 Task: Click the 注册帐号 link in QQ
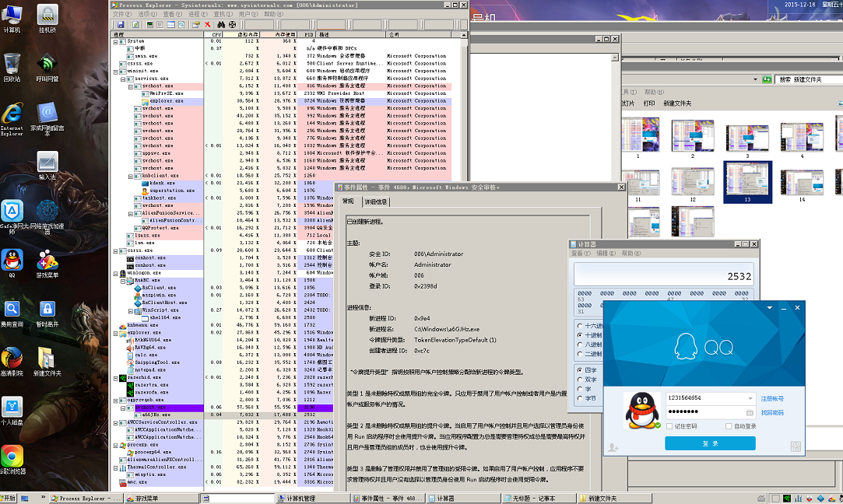[x=772, y=399]
